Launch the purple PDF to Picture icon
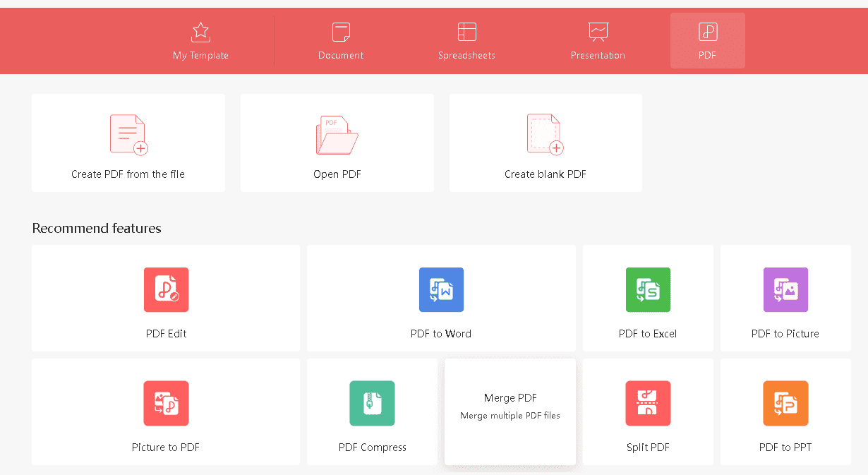 coord(785,289)
